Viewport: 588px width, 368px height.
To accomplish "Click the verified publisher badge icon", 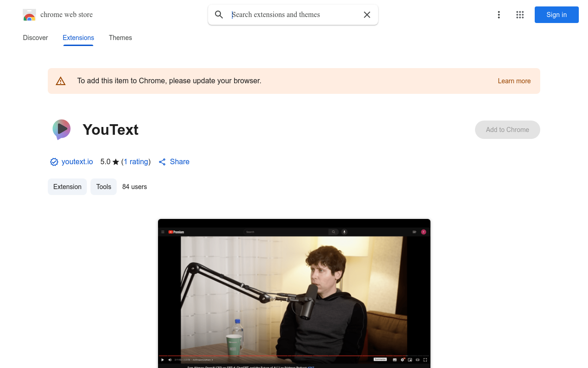I will (x=54, y=162).
